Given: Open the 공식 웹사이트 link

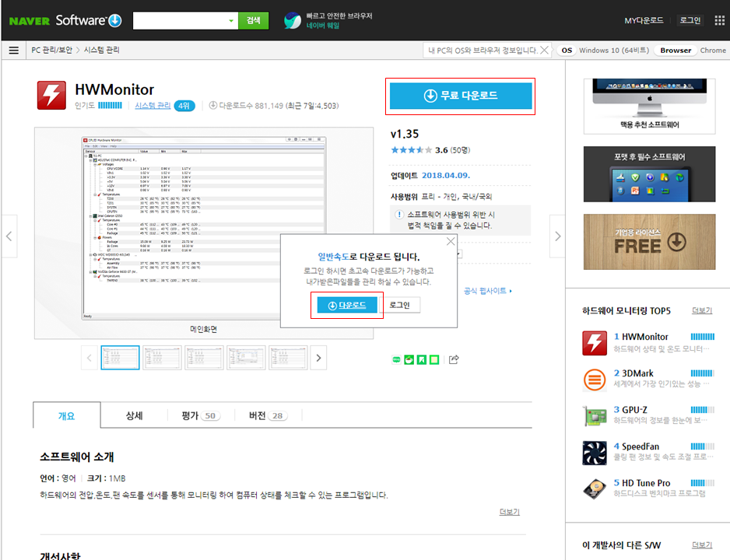Looking at the screenshot, I should pos(487,291).
